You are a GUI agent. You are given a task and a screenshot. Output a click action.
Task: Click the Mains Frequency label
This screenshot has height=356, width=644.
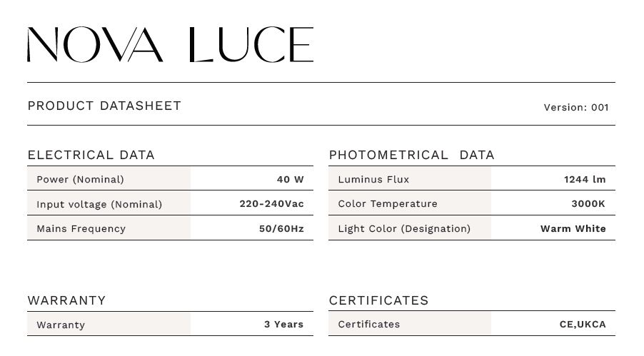(x=81, y=228)
